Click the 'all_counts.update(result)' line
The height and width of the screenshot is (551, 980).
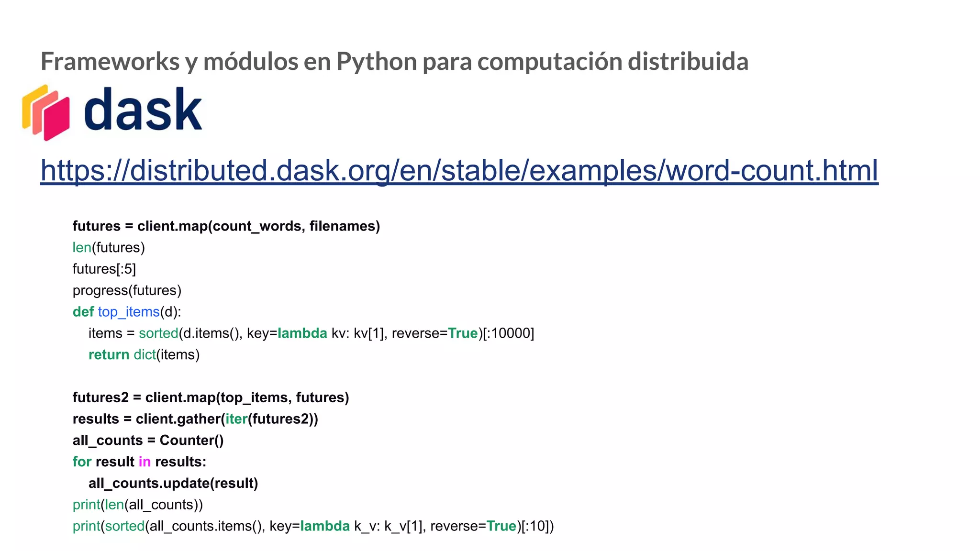click(x=173, y=483)
